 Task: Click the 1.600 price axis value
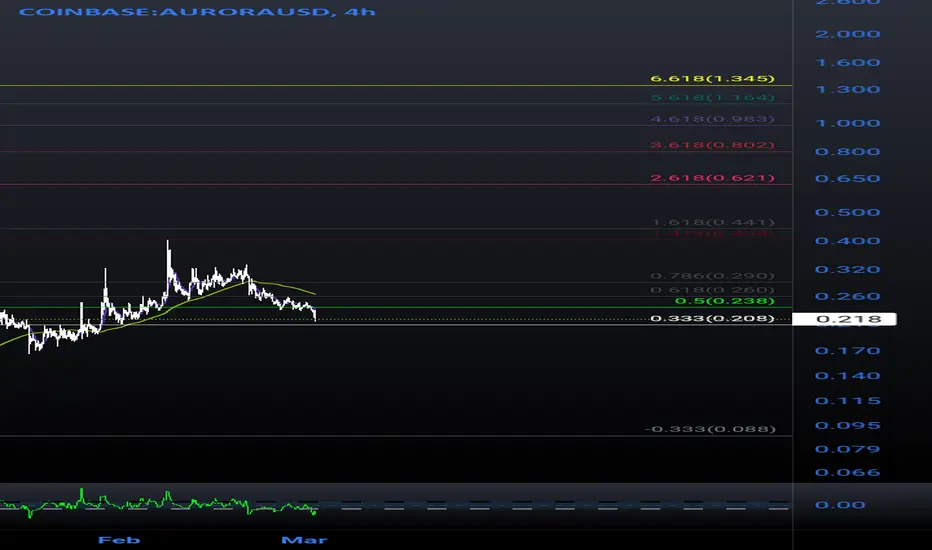coord(848,62)
